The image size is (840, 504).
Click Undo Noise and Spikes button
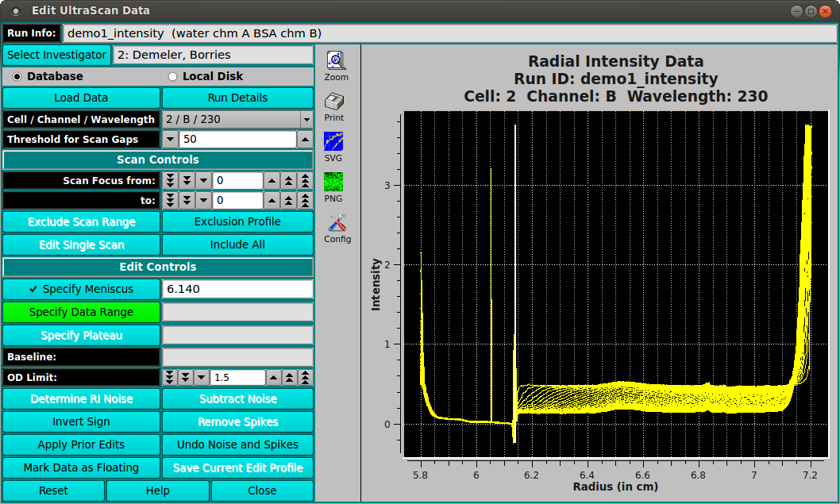(237, 445)
